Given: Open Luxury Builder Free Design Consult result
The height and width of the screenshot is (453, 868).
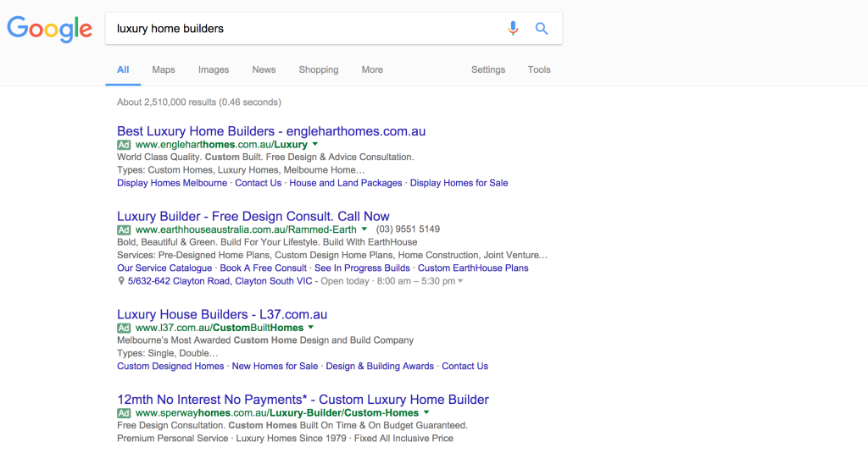Looking at the screenshot, I should pos(253,216).
